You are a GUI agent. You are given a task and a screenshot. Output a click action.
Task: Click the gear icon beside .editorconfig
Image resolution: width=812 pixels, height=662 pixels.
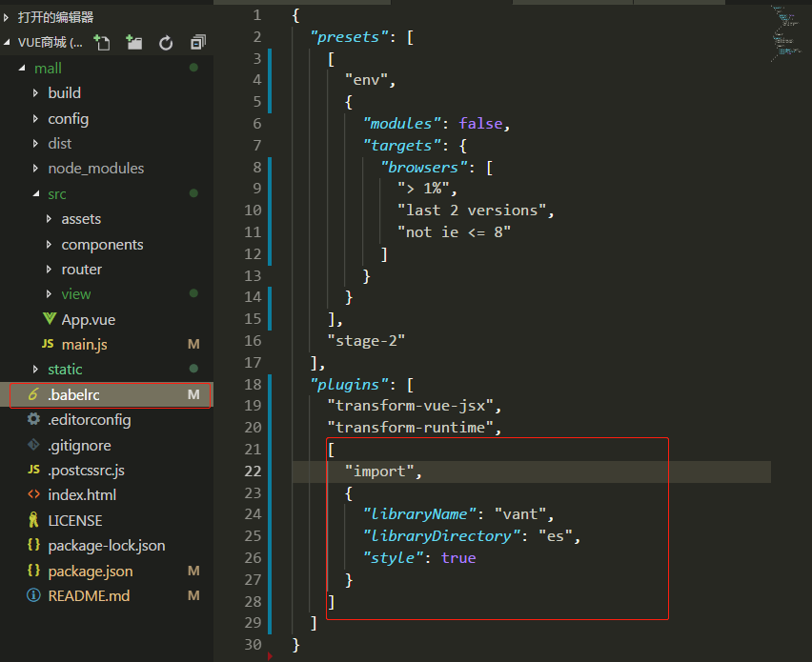click(33, 419)
